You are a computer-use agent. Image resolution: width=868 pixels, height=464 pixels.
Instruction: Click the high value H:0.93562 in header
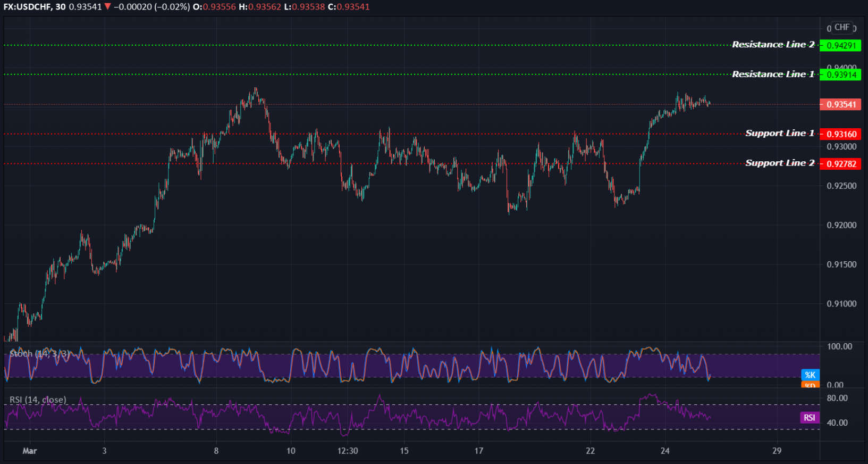[x=260, y=7]
